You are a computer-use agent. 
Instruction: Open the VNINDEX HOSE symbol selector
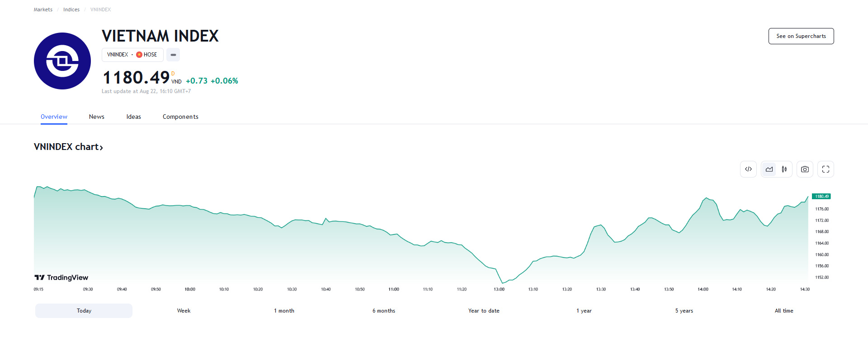[132, 55]
